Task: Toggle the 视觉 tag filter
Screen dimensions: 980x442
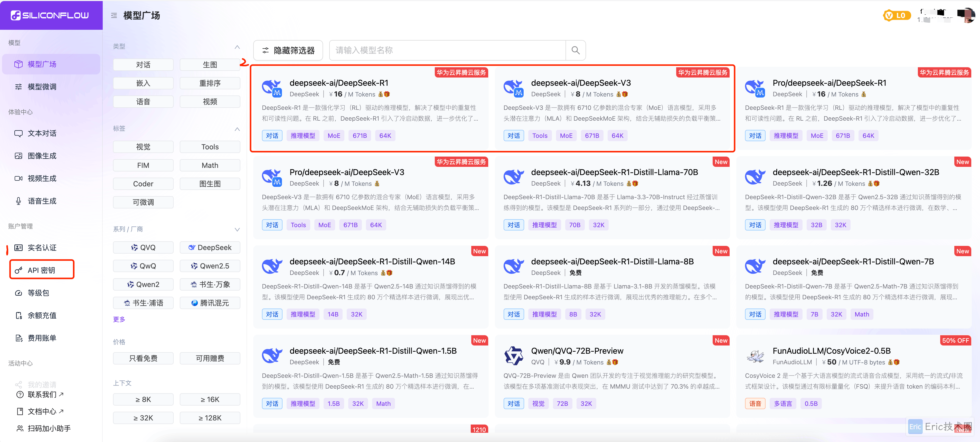Action: pos(143,147)
